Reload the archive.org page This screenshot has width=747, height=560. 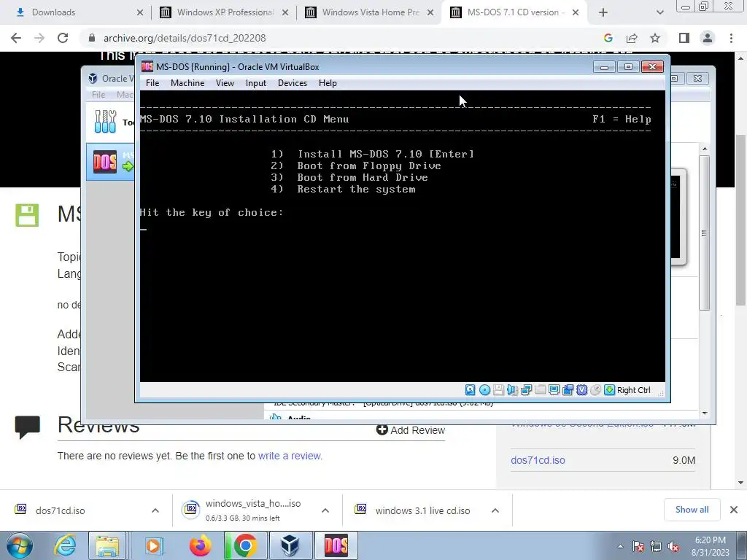point(63,38)
